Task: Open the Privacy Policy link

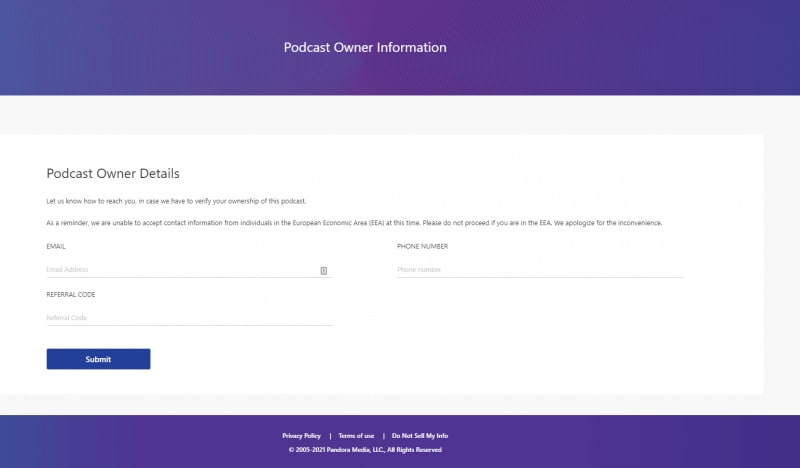Action: coord(302,436)
